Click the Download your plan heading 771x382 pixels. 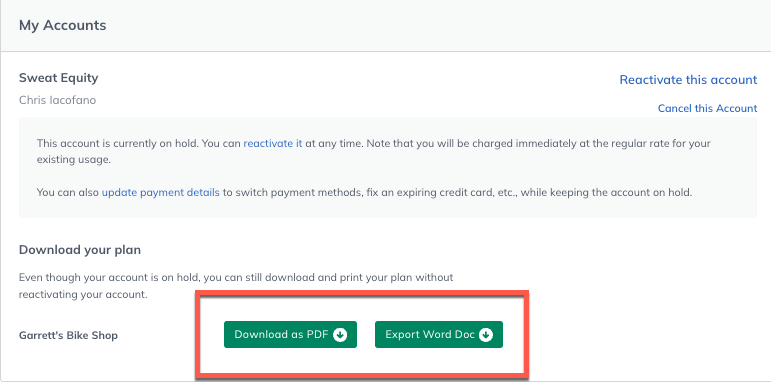click(80, 250)
